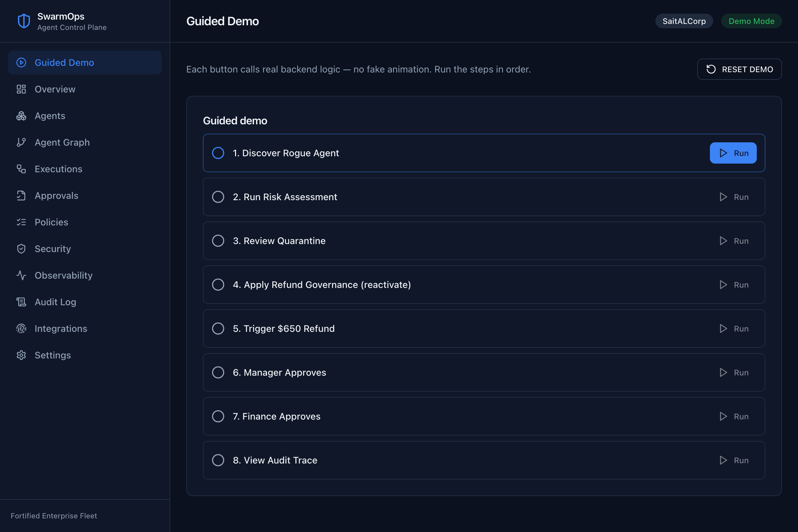Image resolution: width=798 pixels, height=532 pixels.
Task: Click the Observability pulse icon
Action: pyautogui.click(x=21, y=275)
